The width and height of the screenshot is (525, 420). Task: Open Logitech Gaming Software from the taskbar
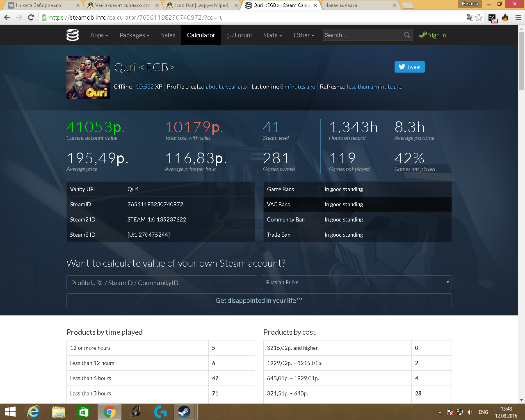click(160, 412)
